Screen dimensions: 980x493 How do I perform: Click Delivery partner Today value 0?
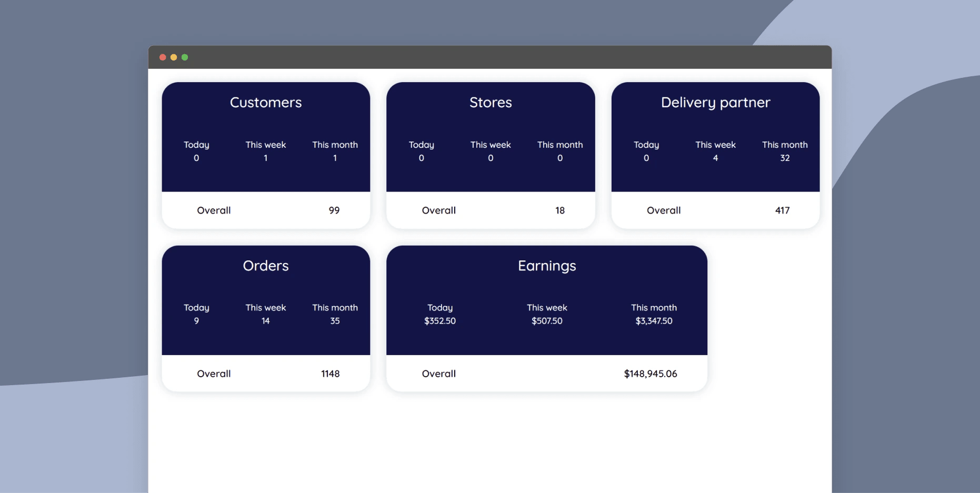pyautogui.click(x=646, y=158)
